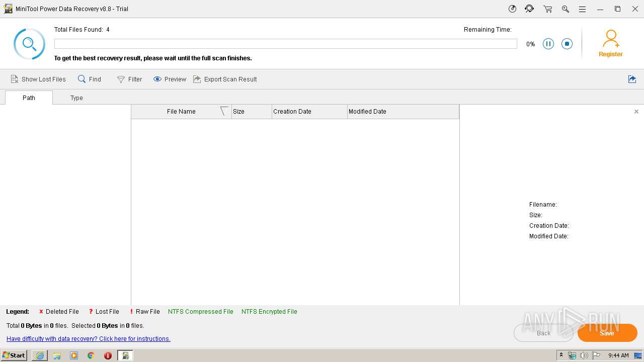The width and height of the screenshot is (644, 362).
Task: Open the Action Center flag icon
Action: pyautogui.click(x=596, y=355)
